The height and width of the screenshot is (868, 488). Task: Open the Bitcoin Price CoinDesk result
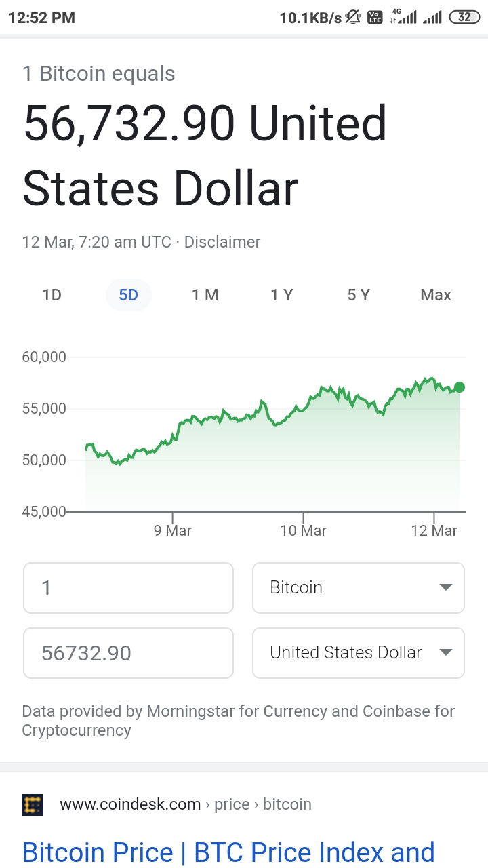point(228,852)
